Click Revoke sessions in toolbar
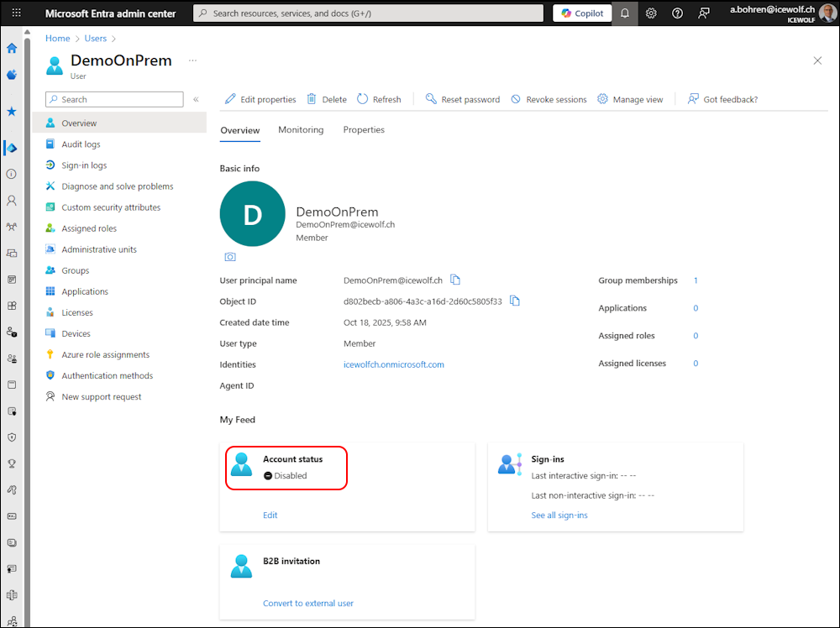The image size is (840, 628). pos(549,99)
